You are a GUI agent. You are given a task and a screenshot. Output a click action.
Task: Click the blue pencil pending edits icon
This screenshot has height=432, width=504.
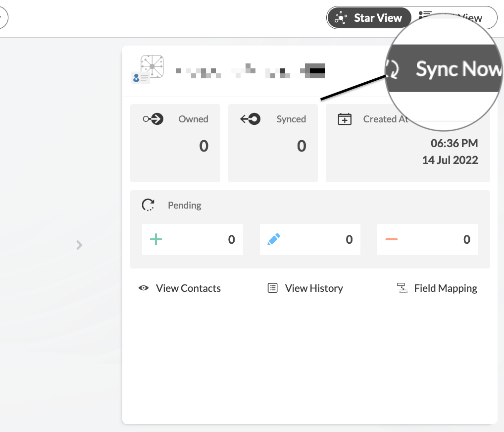click(x=274, y=240)
